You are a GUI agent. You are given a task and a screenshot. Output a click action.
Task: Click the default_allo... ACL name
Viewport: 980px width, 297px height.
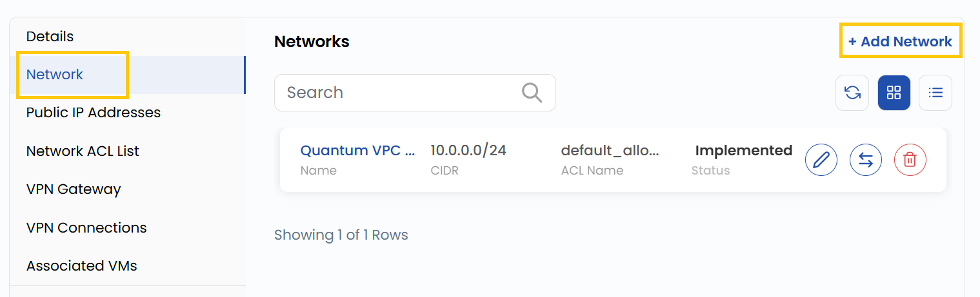(610, 151)
